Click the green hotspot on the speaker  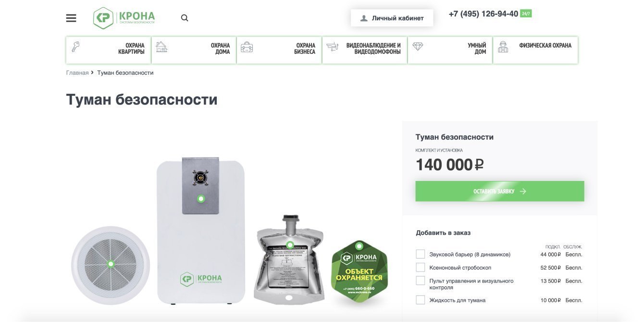(x=111, y=264)
